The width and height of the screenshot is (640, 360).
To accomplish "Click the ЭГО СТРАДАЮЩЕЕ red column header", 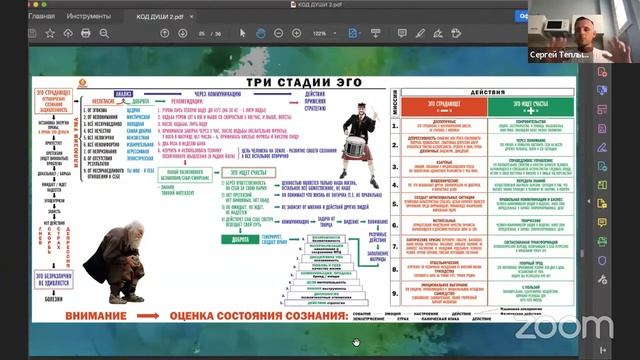I will [444, 107].
